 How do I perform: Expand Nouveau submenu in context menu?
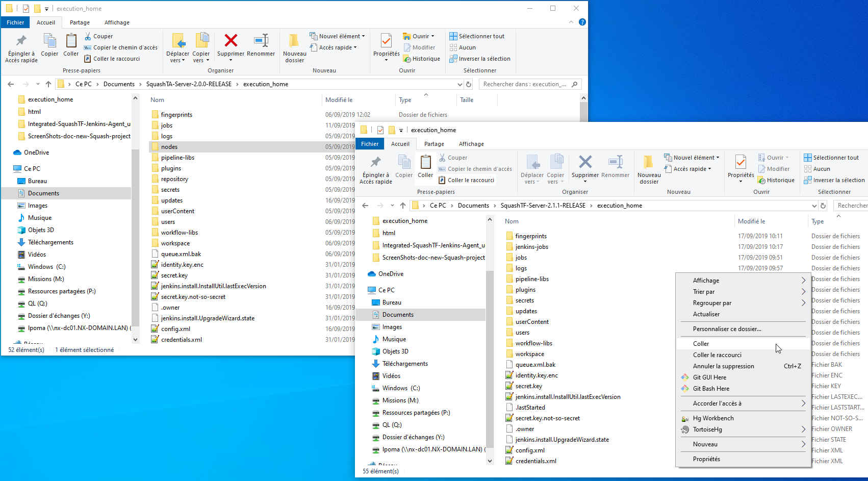(x=803, y=444)
